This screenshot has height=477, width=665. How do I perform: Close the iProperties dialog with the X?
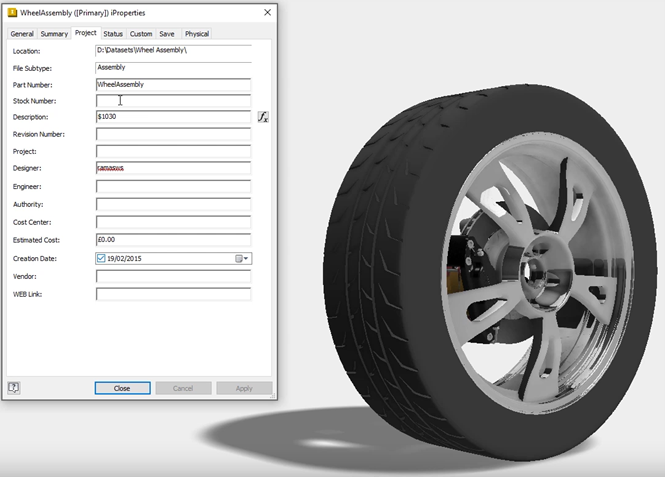point(267,13)
